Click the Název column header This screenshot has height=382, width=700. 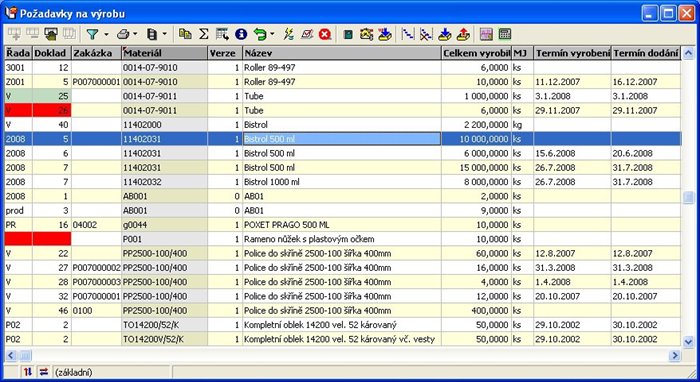point(342,53)
